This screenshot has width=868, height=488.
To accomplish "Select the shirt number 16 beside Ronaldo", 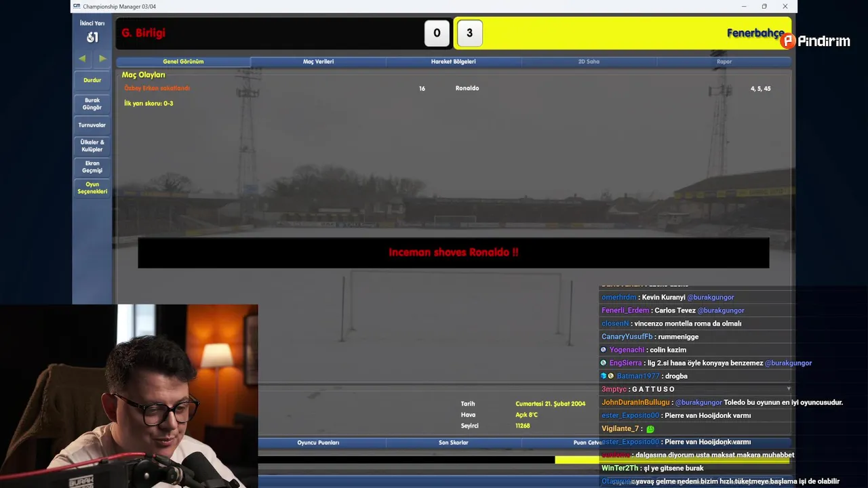I will tap(422, 88).
